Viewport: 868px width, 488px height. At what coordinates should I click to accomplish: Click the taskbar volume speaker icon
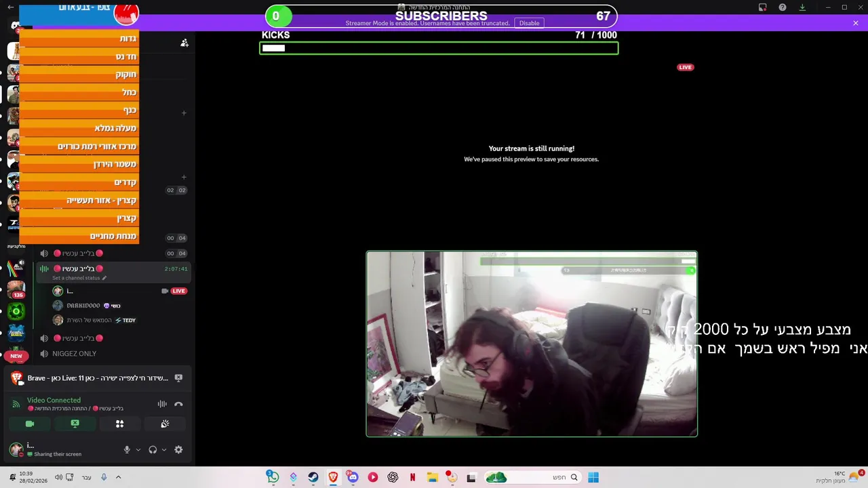(58, 477)
